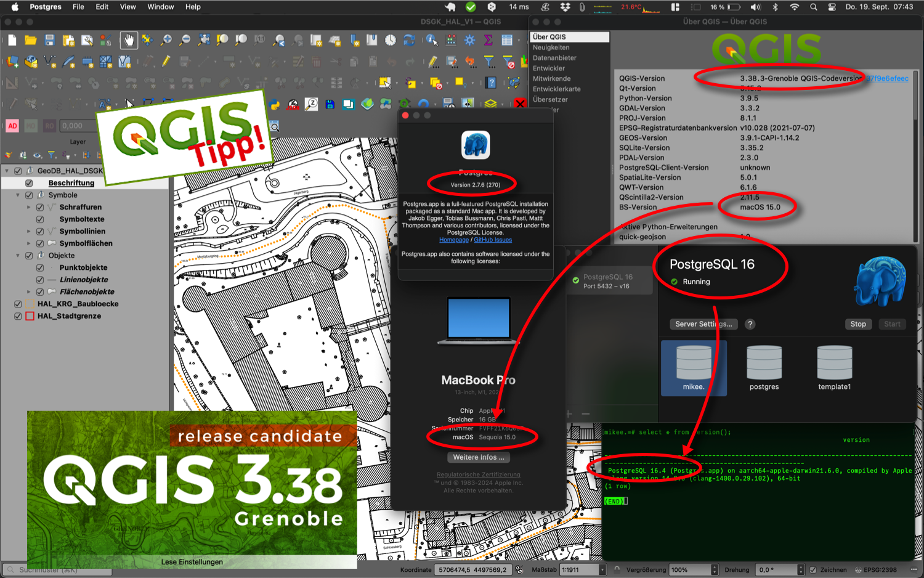Click the New Project icon

pos(11,39)
